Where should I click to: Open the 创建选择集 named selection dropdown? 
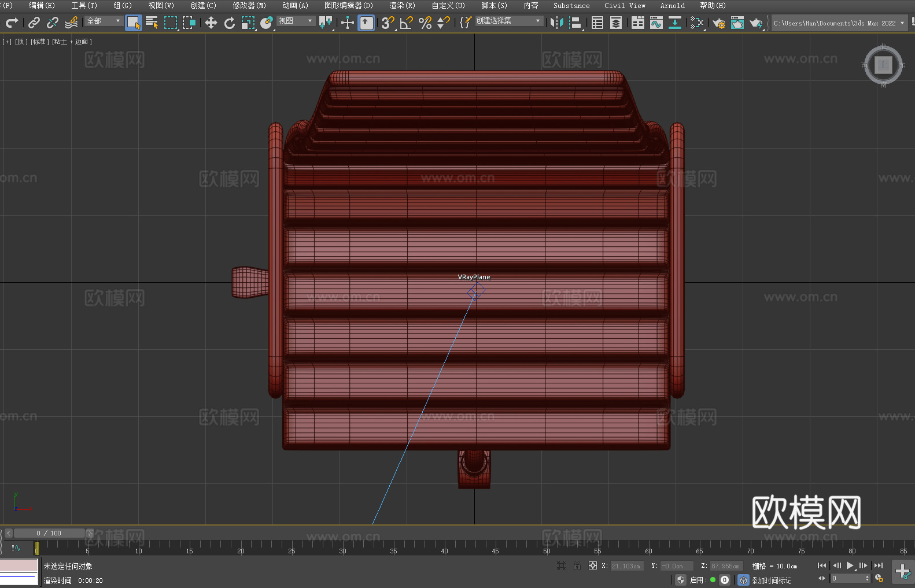coord(509,21)
